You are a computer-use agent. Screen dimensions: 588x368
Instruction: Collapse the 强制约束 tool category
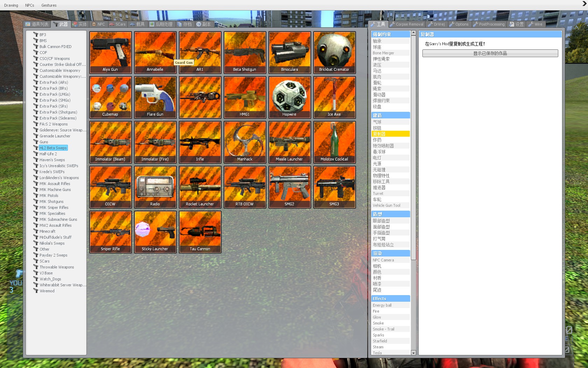[x=391, y=34]
